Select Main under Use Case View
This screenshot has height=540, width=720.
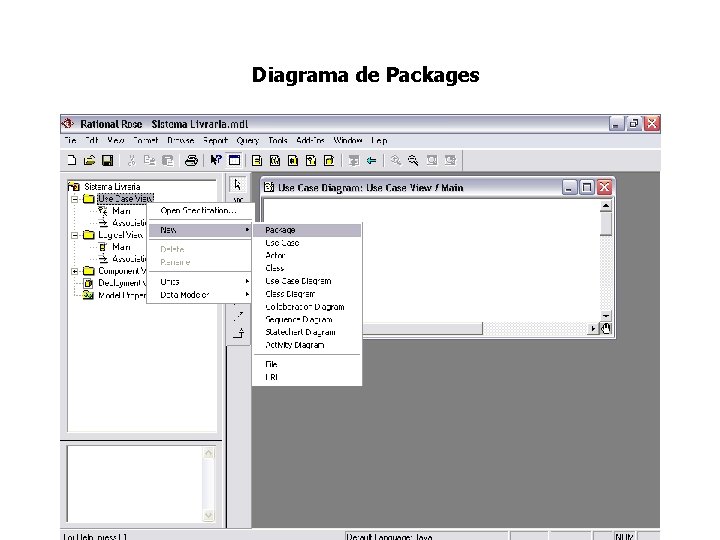pyautogui.click(x=121, y=211)
